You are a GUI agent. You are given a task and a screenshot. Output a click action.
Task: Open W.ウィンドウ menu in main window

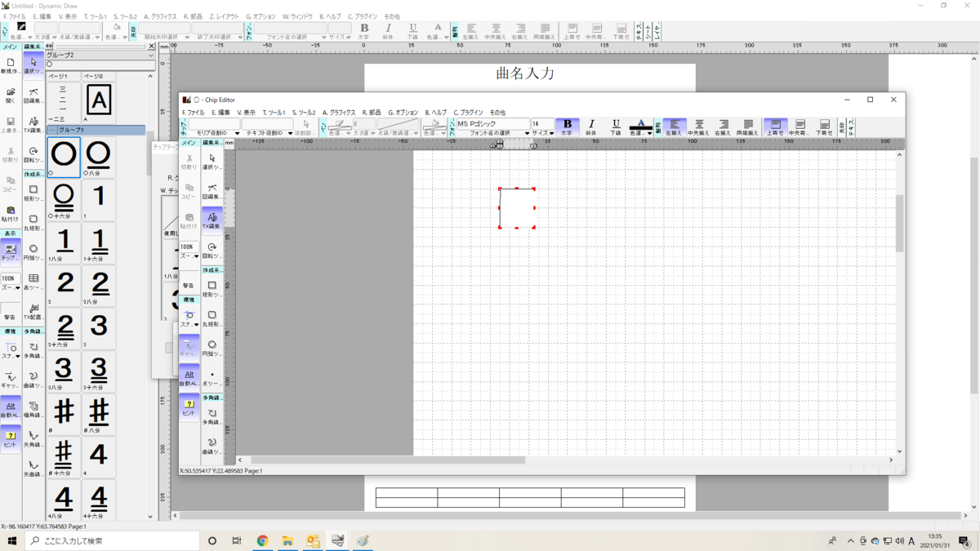[297, 16]
